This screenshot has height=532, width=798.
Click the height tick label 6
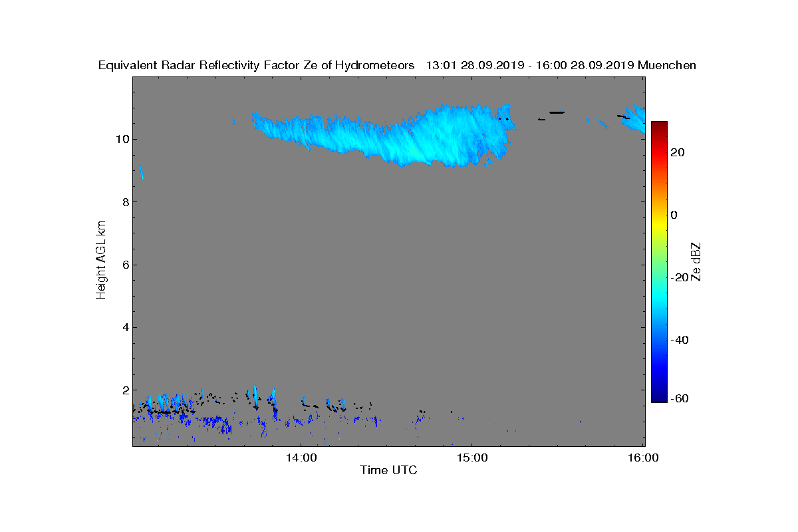click(125, 265)
